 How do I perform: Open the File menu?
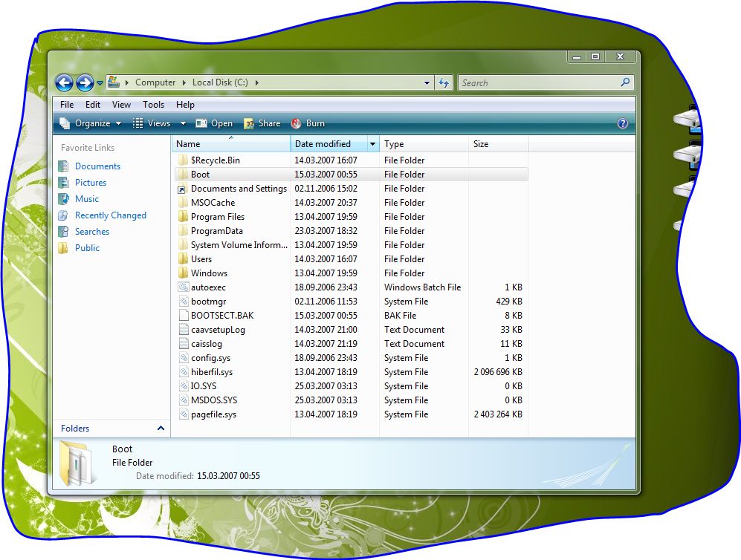[67, 105]
